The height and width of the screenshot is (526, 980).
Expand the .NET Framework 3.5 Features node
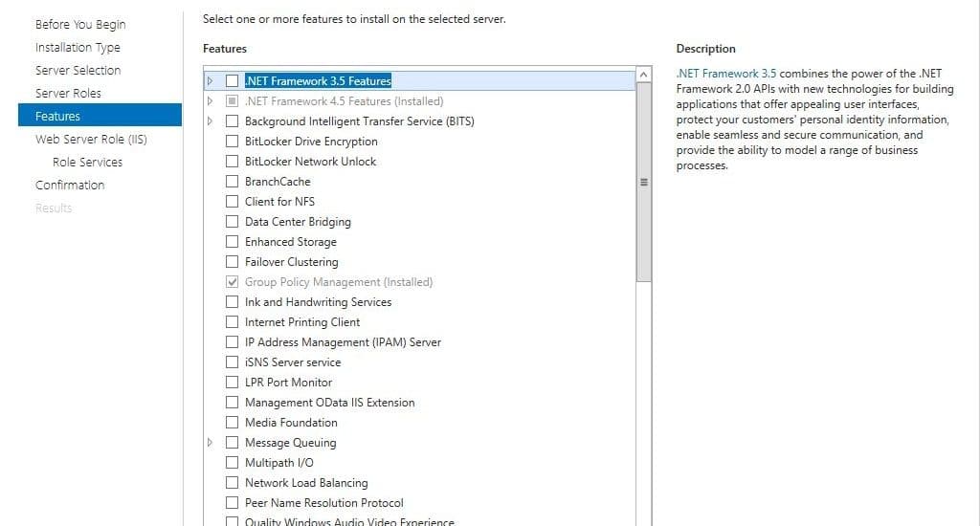210,80
